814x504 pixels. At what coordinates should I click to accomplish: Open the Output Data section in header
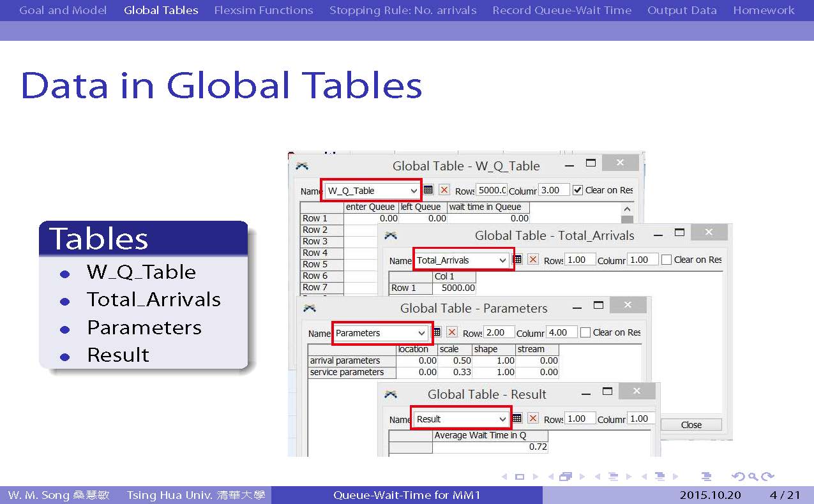pos(682,10)
